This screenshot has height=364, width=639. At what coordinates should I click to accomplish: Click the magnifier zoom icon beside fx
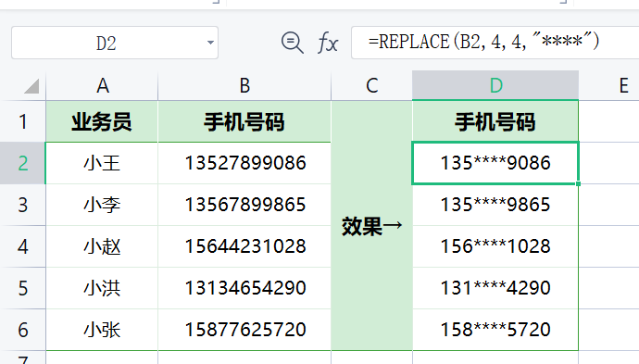coord(293,43)
